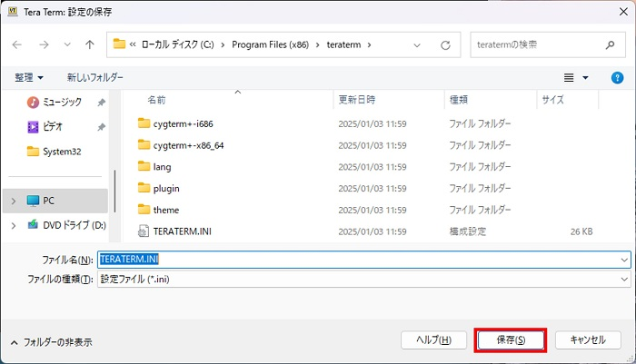Sort by the 種類 column header
This screenshot has height=364, width=636.
[459, 100]
